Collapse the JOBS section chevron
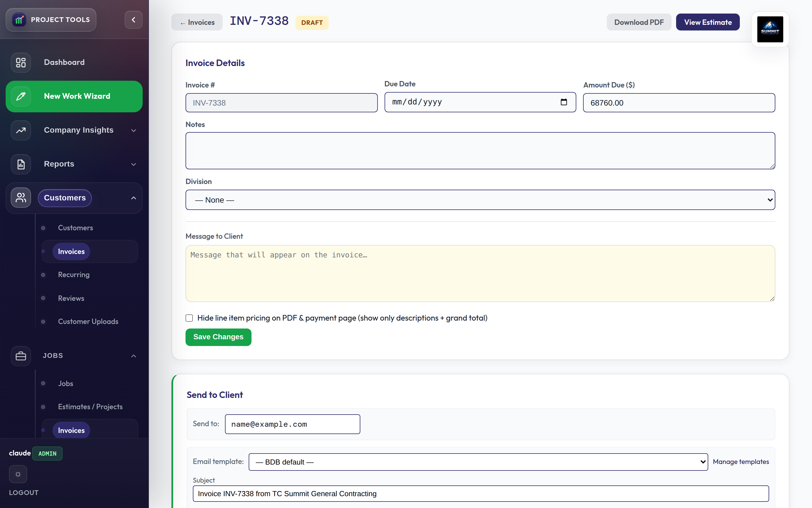812x508 pixels. point(134,356)
